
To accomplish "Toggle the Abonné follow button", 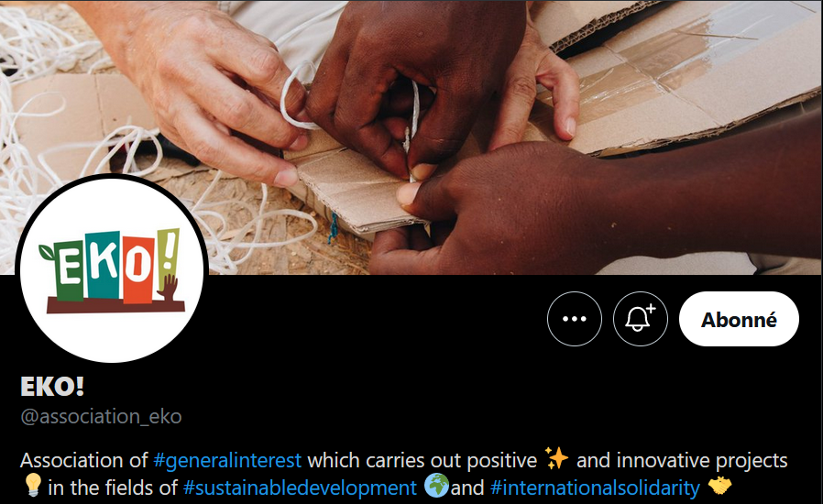I will pyautogui.click(x=739, y=319).
